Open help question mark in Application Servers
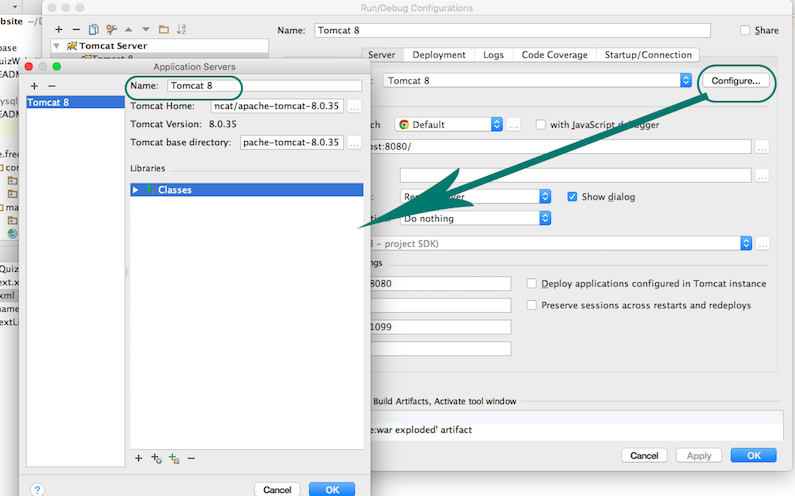The height and width of the screenshot is (496, 795). coord(37,489)
